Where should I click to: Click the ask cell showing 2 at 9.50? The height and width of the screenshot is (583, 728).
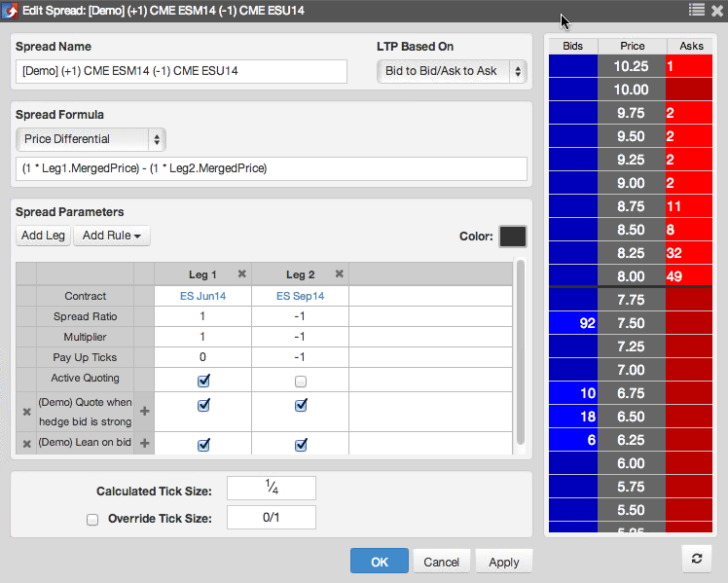[x=689, y=136]
